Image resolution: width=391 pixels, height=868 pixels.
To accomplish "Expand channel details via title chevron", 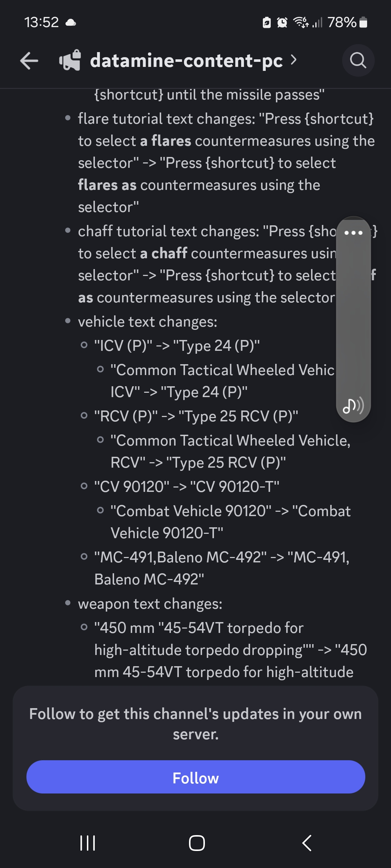I will coord(294,60).
